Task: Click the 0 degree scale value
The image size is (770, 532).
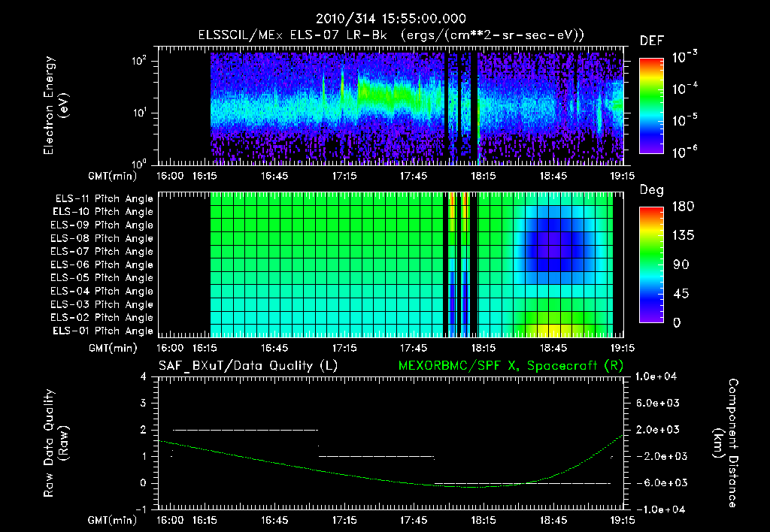Action: pyautogui.click(x=677, y=322)
